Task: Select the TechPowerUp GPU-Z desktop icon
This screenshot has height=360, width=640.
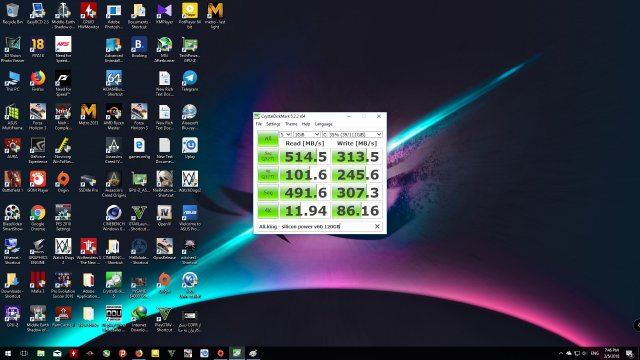Action: 189,50
